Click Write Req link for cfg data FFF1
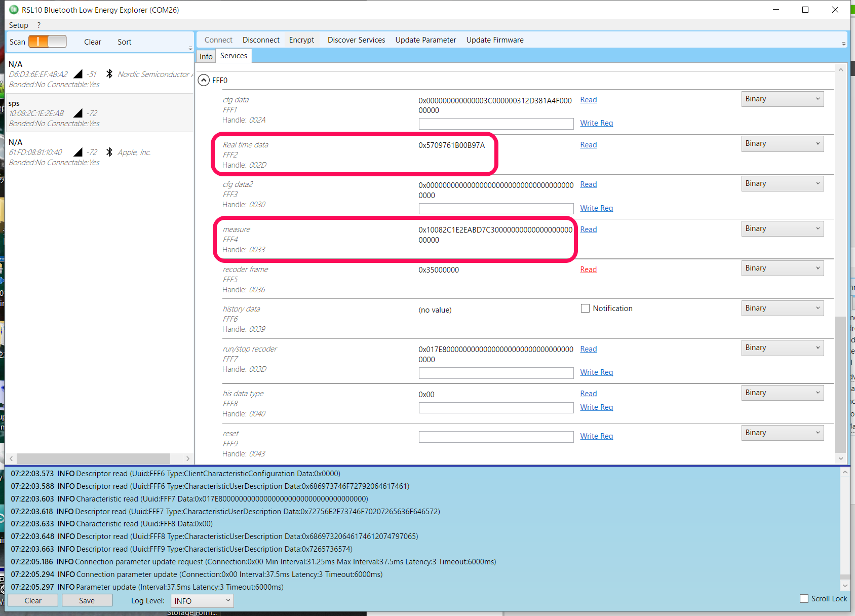This screenshot has height=616, width=855. 597,123
